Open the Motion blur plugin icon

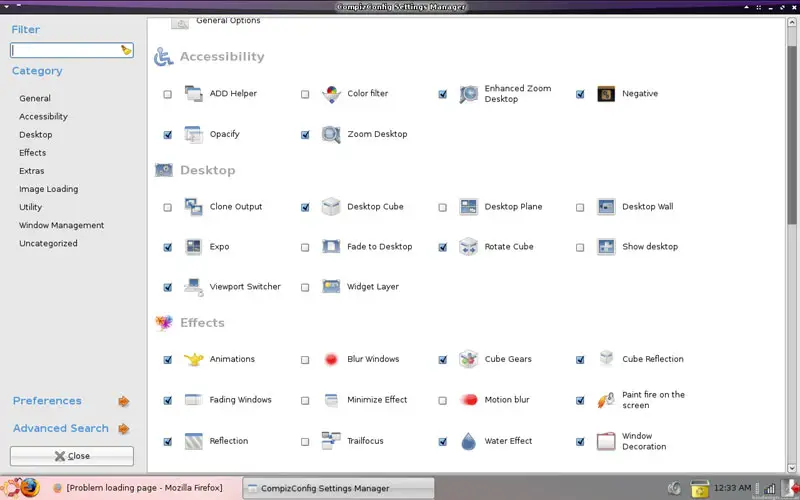pos(468,400)
